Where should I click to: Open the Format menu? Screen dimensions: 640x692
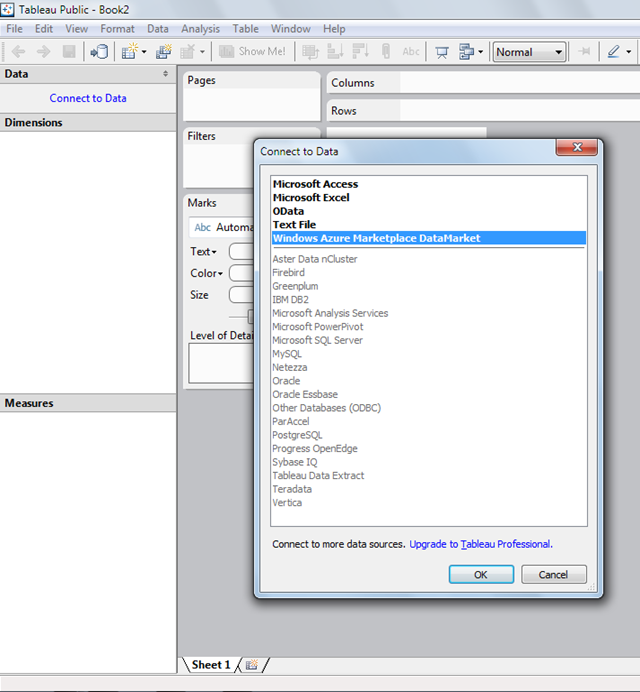click(117, 29)
